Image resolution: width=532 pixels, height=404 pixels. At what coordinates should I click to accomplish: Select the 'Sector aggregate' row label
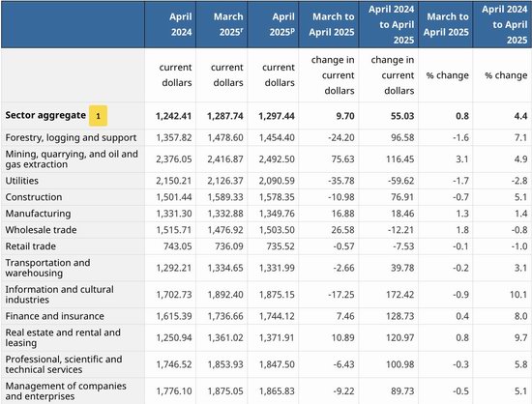pyautogui.click(x=45, y=115)
